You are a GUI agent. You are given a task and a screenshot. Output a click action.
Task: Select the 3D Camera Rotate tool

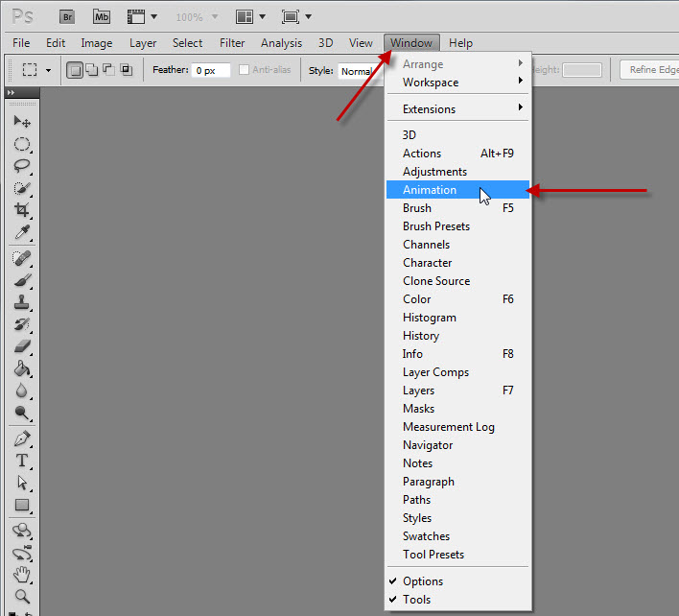(22, 554)
